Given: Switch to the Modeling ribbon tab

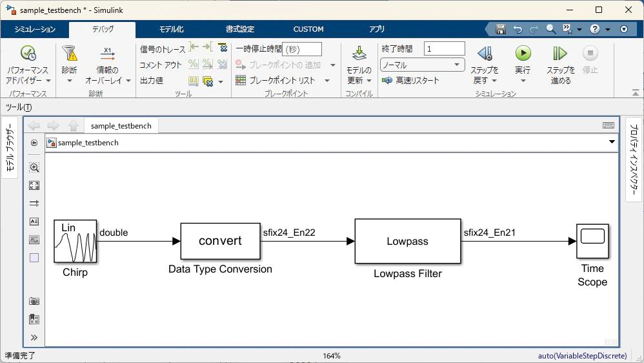Looking at the screenshot, I should click(x=172, y=29).
